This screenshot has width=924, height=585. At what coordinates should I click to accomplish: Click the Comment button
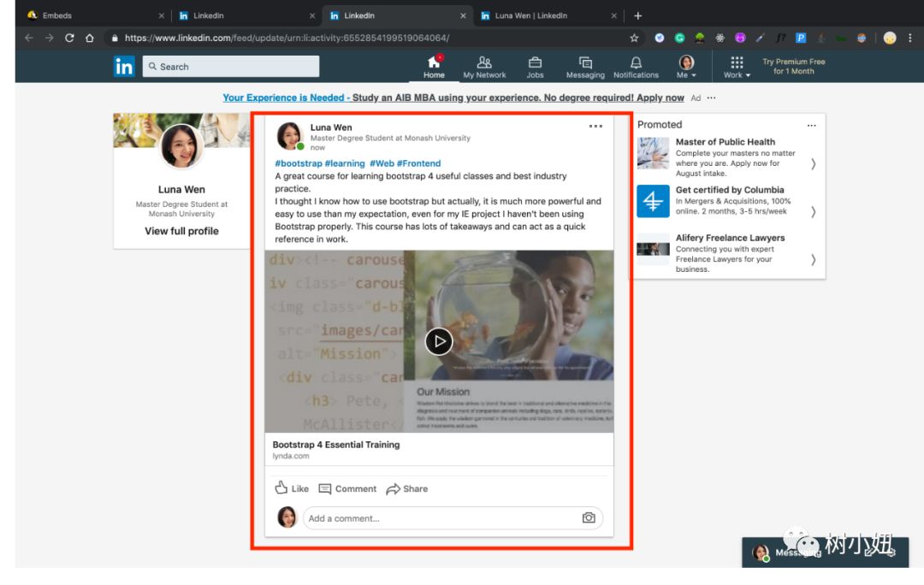[x=347, y=488]
